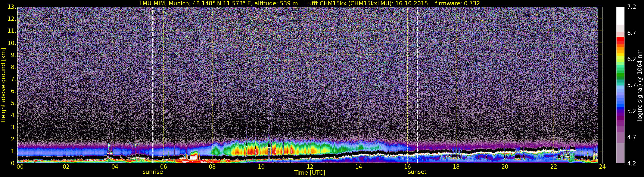Click the colorbar tick value 7.2
Viewport: 644px width, 177px height.
(632, 7)
